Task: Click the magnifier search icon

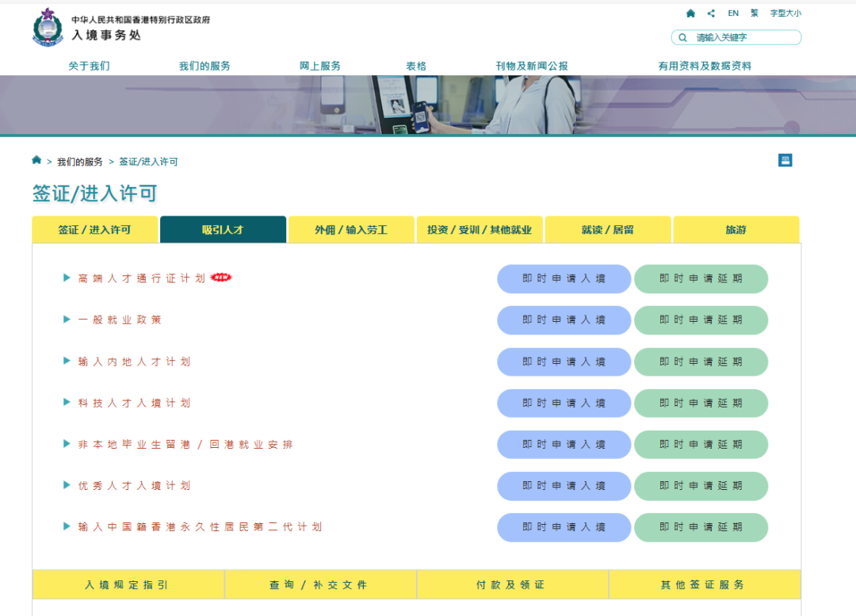Action: pos(682,37)
